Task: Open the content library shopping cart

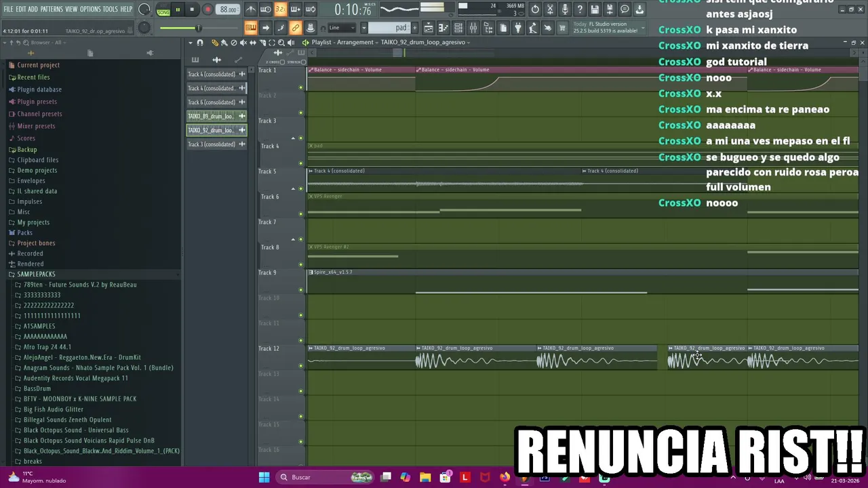Action: tap(563, 28)
